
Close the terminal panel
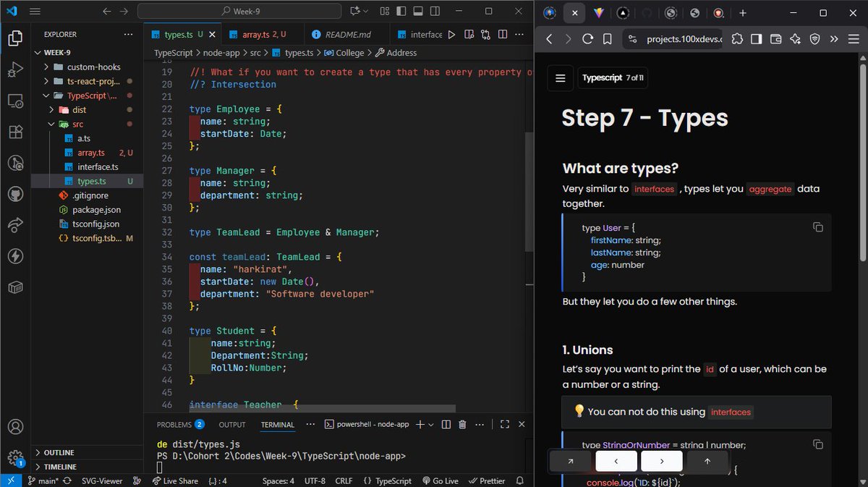(522, 425)
